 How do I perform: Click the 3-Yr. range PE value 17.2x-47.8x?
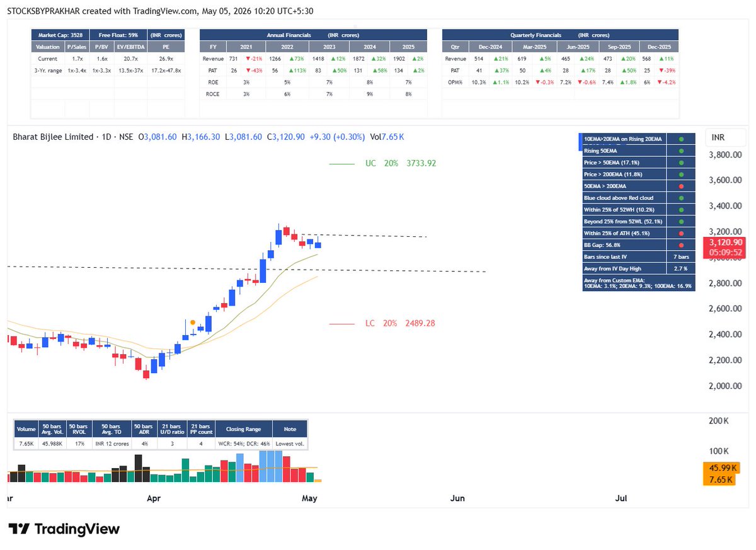pos(167,70)
